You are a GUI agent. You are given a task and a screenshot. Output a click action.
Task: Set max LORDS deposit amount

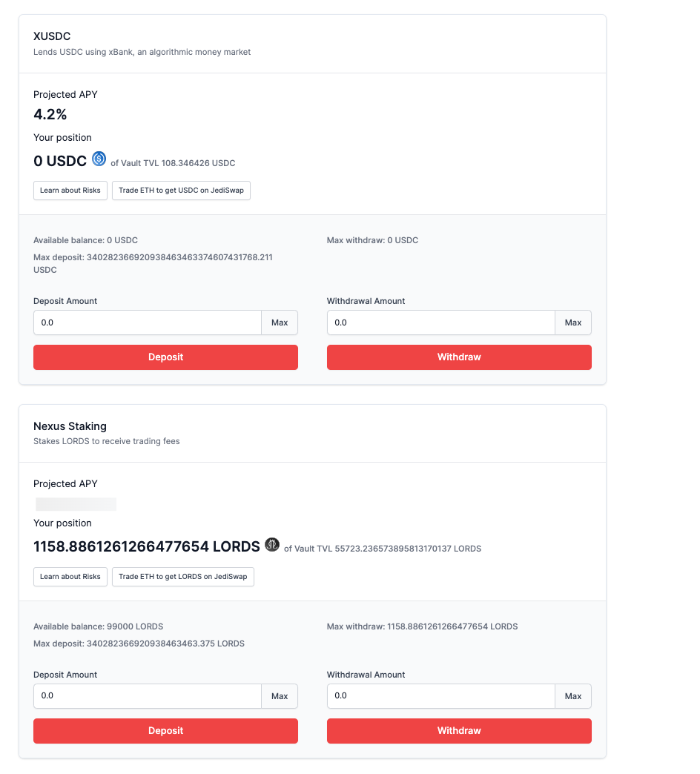(x=280, y=696)
